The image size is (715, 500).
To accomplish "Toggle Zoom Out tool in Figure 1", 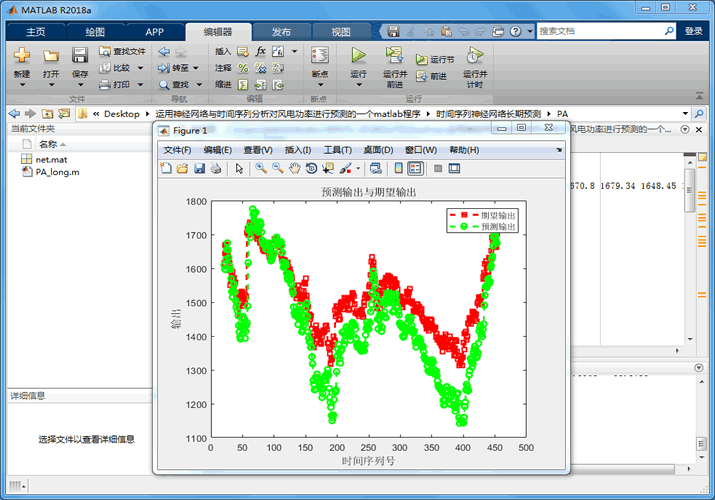I will coord(278,169).
